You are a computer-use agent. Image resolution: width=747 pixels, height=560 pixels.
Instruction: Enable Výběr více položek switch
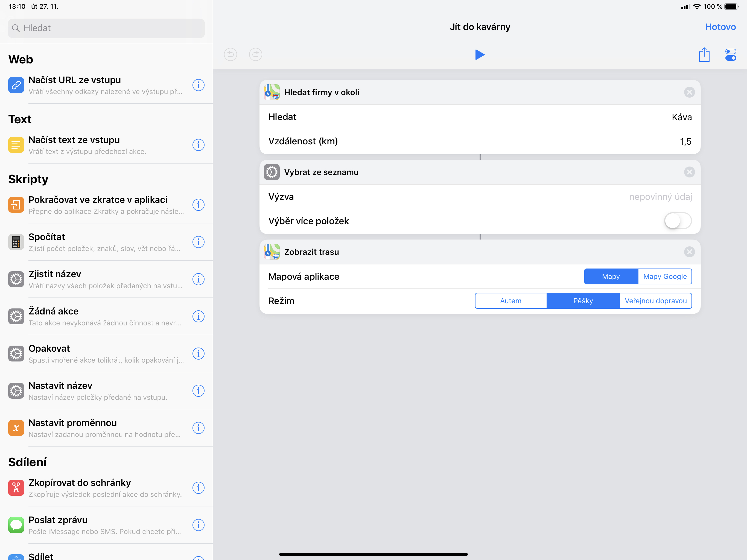pyautogui.click(x=678, y=221)
